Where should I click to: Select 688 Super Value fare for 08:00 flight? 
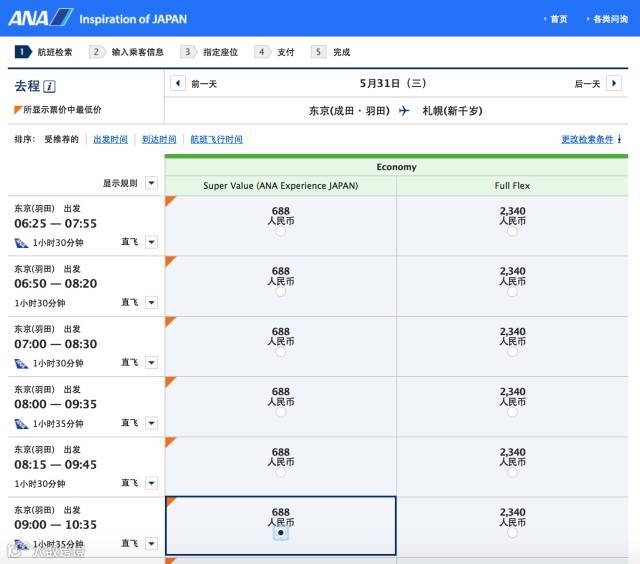tap(280, 412)
